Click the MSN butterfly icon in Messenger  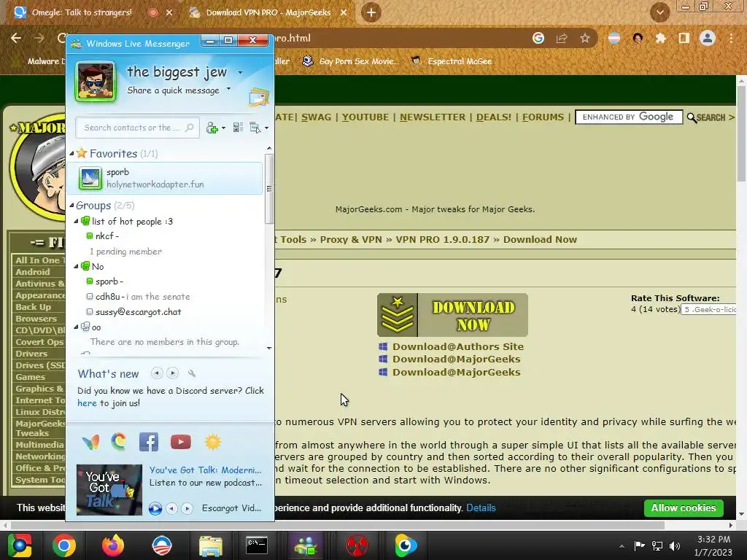[90, 443]
